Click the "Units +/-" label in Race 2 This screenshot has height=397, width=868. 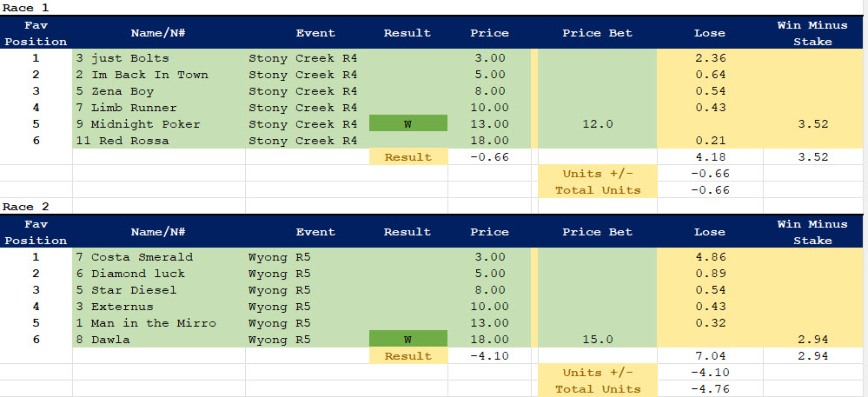(597, 373)
